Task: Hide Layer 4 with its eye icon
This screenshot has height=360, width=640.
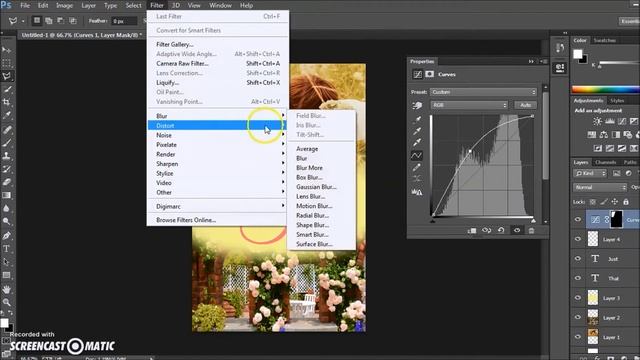Action: coord(578,239)
